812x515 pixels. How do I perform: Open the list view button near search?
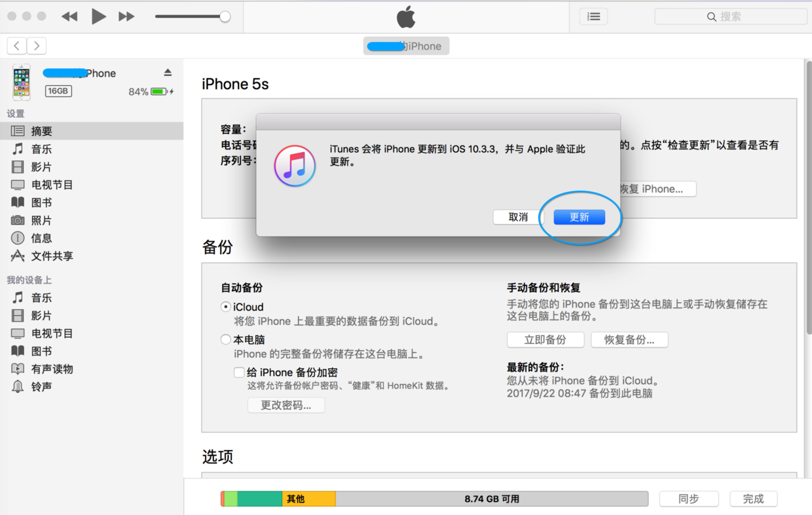coord(593,16)
